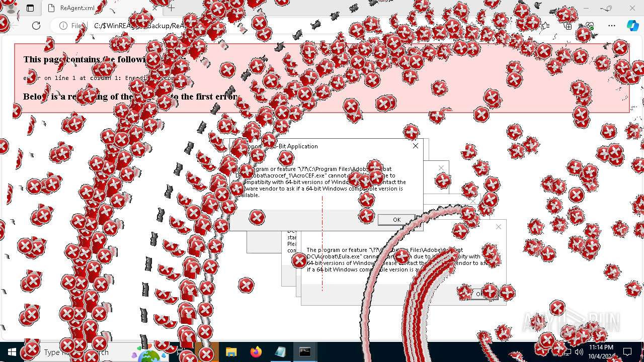Viewport: 644px width, 362px height.
Task: Close the second stacked error dialog
Action: click(x=441, y=168)
